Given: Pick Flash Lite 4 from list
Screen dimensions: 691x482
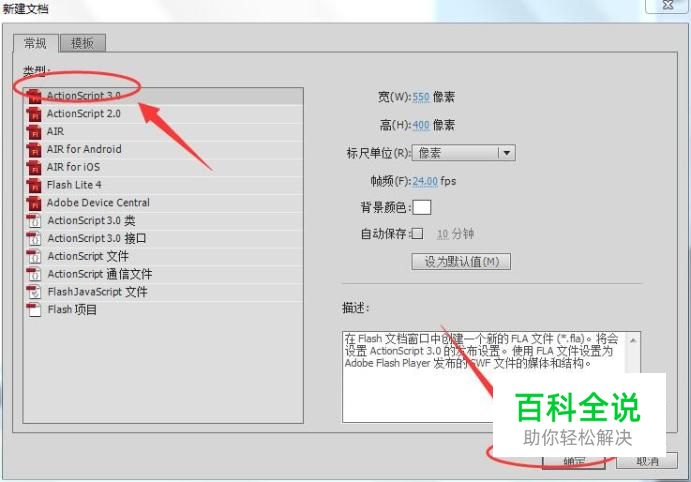Looking at the screenshot, I should 163,185.
